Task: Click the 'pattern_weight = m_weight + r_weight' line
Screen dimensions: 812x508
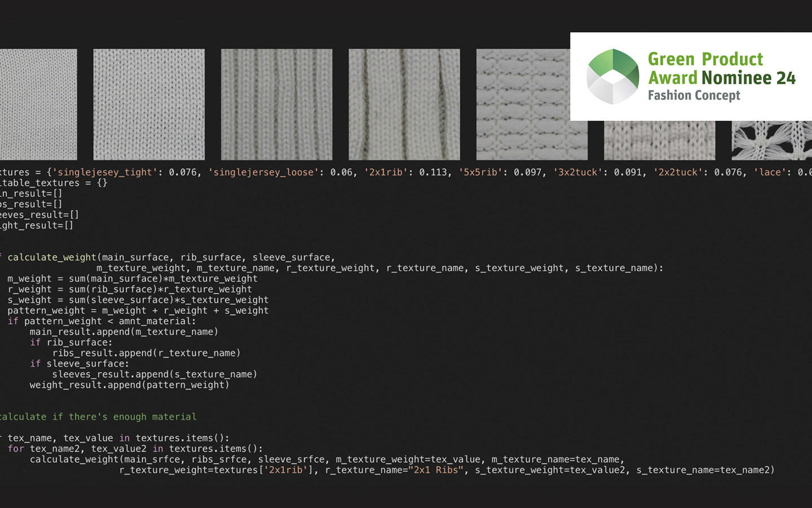Action: tap(138, 310)
